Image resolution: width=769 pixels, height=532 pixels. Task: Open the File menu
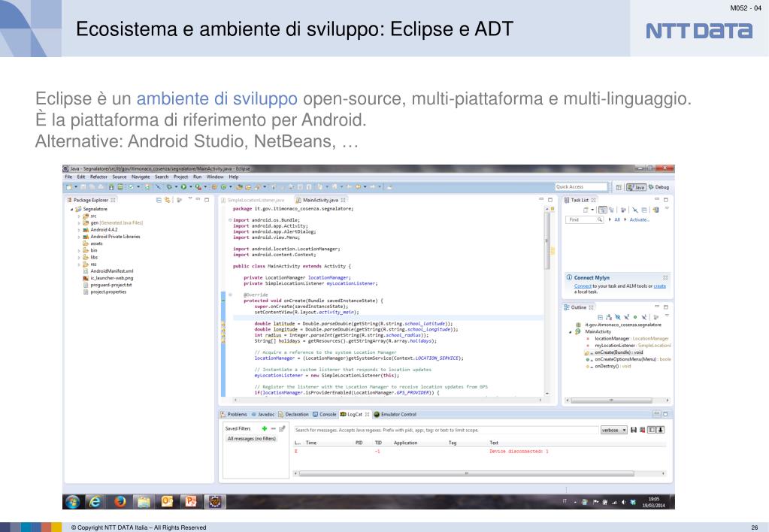click(68, 177)
